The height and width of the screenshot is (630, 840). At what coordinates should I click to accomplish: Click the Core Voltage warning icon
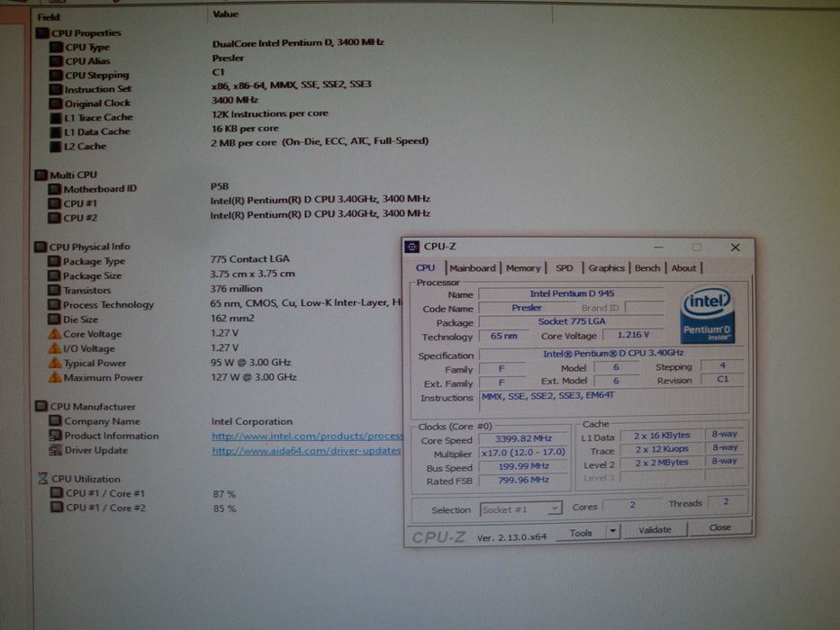tap(54, 334)
